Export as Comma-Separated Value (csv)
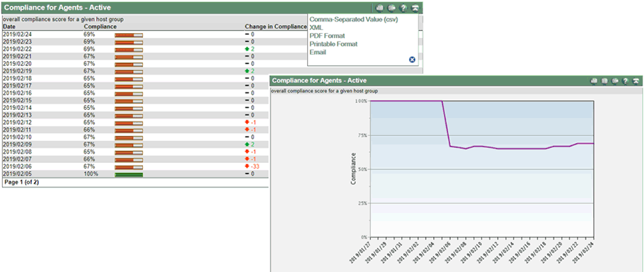Viewport: 644px width, 272px height. point(354,19)
